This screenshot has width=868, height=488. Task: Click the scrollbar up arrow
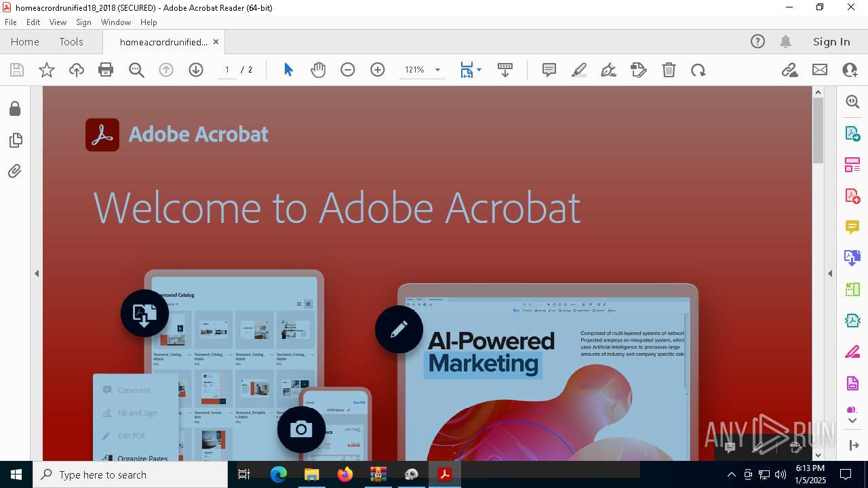[818, 92]
